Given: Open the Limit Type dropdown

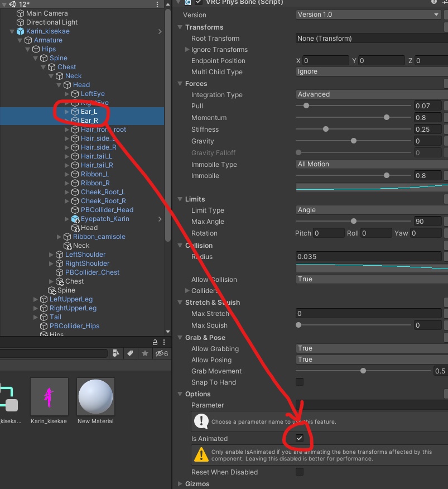Looking at the screenshot, I should (372, 210).
